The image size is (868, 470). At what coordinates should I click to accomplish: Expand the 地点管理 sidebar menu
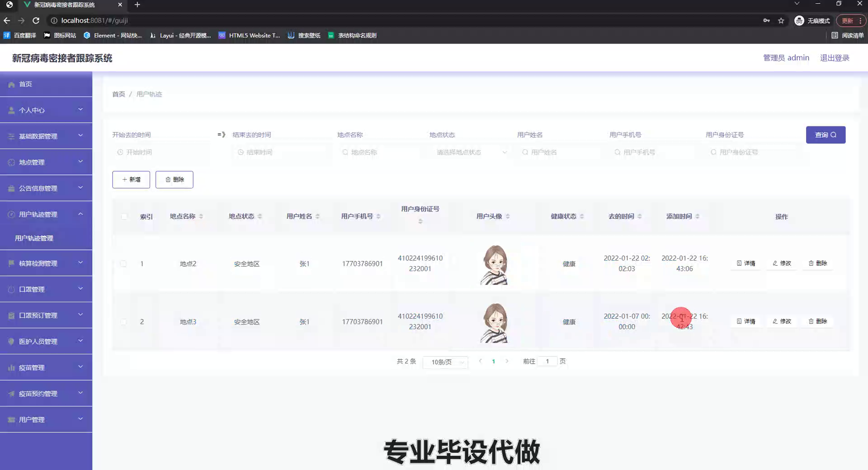point(46,162)
